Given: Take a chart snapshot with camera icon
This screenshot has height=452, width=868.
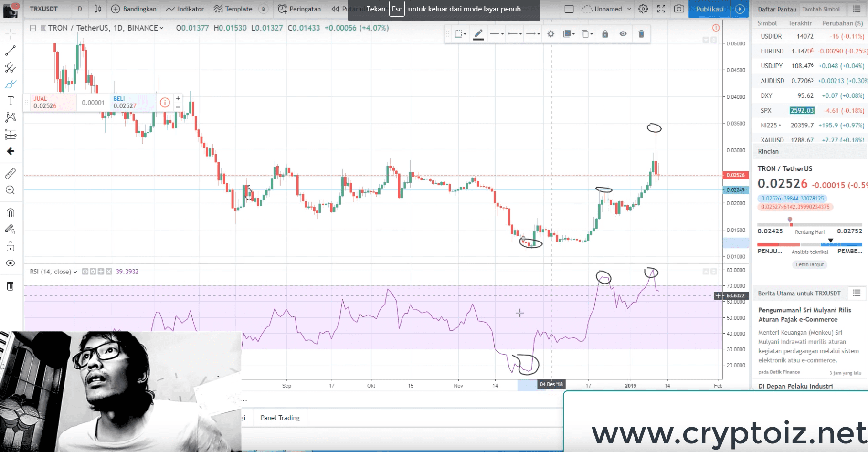Looking at the screenshot, I should 679,9.
